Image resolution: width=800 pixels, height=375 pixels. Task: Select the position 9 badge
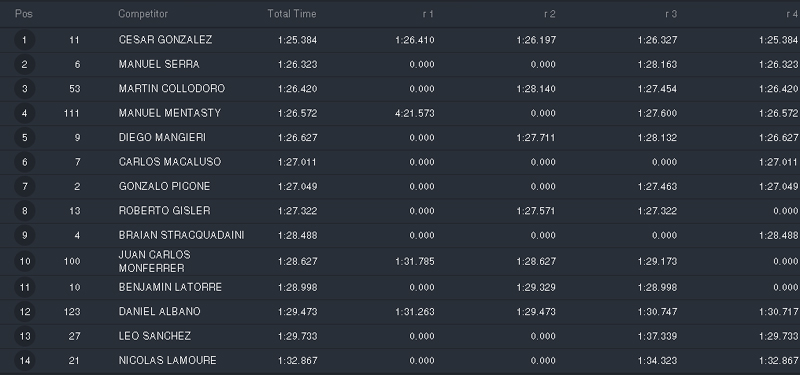coord(24,235)
